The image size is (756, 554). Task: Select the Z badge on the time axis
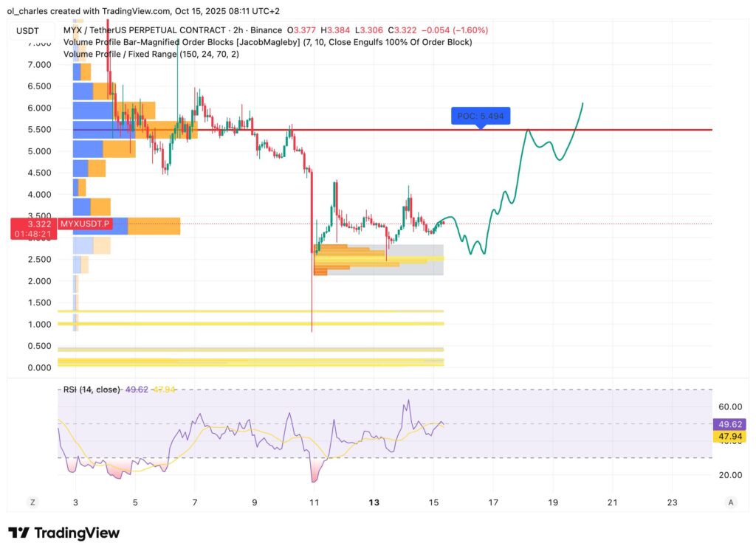[x=32, y=502]
